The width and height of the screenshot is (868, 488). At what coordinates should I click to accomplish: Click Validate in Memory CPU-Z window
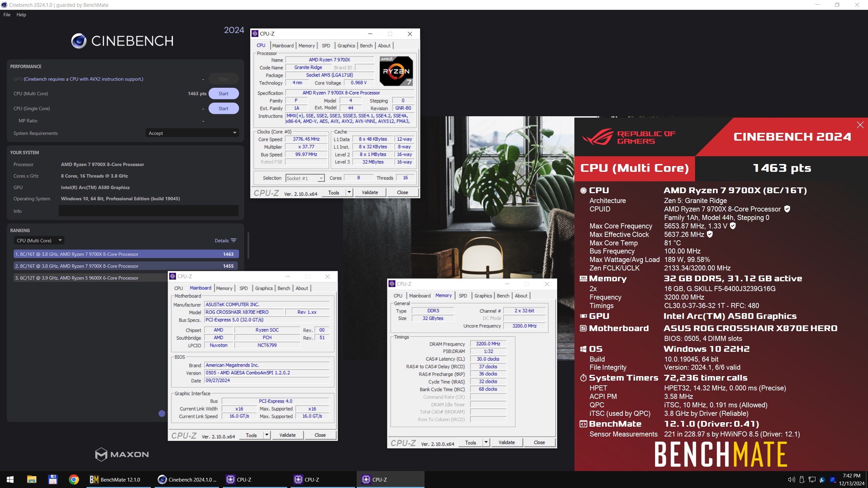pyautogui.click(x=507, y=443)
